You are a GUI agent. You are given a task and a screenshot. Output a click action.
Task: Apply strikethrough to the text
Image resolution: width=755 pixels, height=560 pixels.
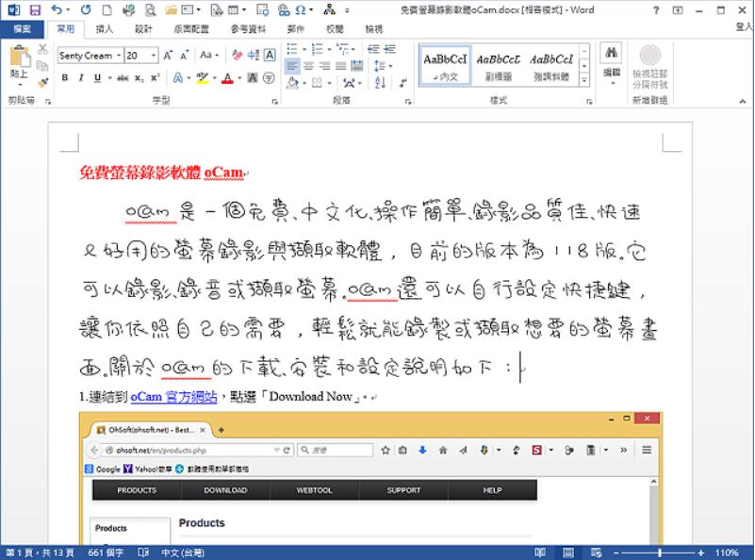click(x=123, y=78)
